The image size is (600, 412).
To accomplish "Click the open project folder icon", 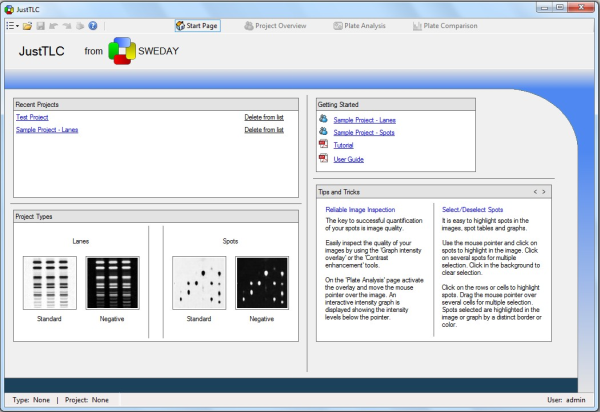I will click(x=27, y=26).
